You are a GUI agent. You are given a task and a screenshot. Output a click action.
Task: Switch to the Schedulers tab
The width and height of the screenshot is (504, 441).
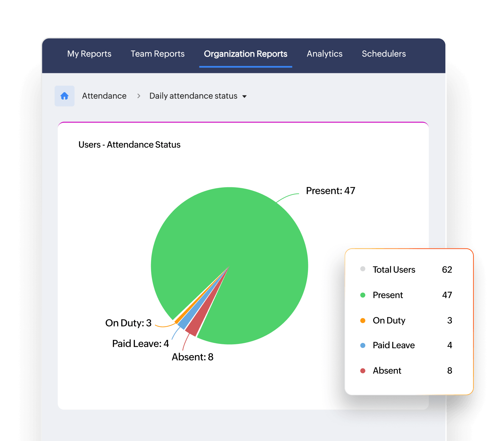384,54
